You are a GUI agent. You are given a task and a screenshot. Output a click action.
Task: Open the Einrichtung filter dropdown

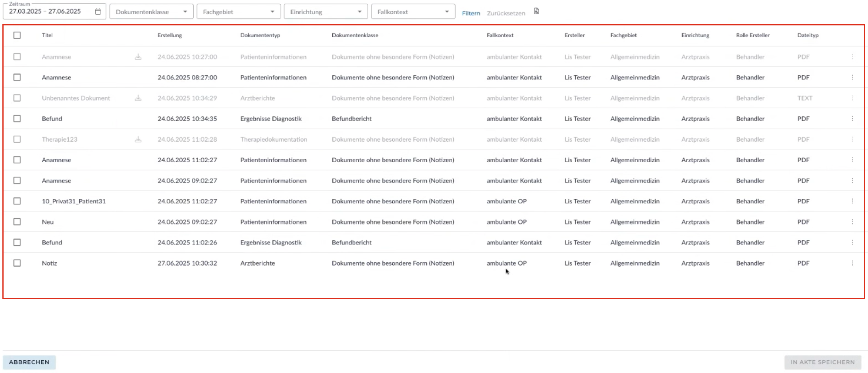point(326,12)
